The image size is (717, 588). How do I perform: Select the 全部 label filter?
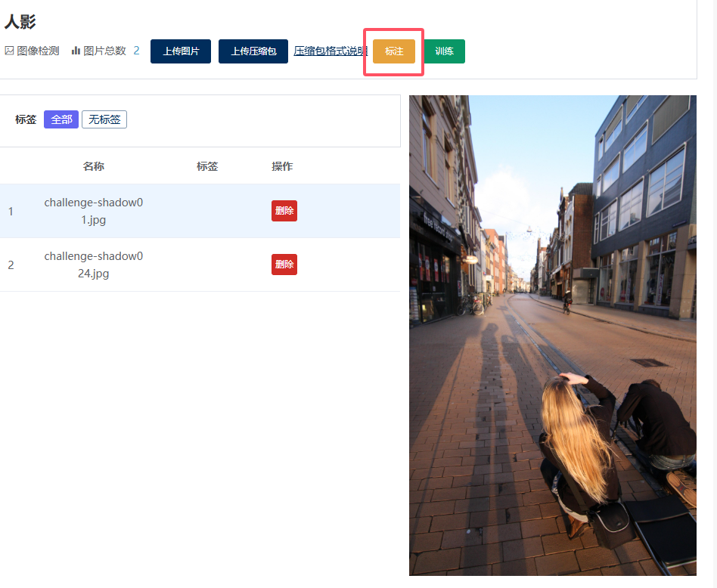61,119
